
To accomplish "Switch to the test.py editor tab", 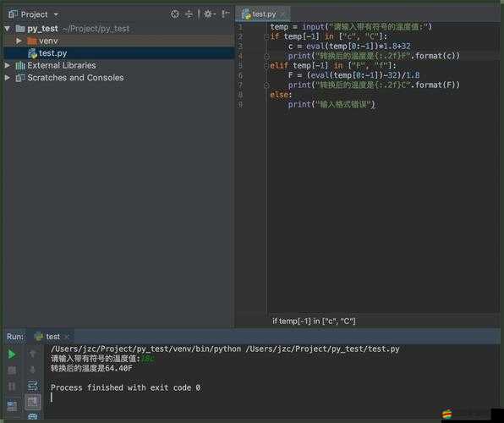I will pos(263,14).
